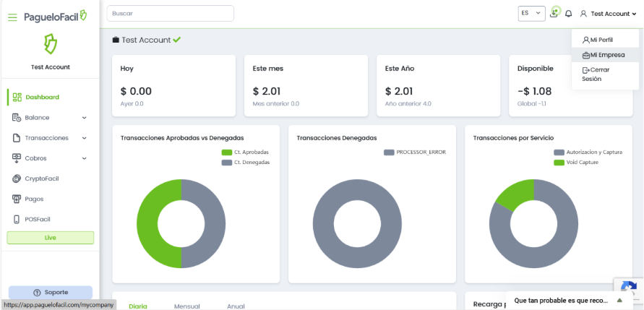This screenshot has width=644, height=310.
Task: Click the hamburger menu icon
Action: click(x=12, y=17)
